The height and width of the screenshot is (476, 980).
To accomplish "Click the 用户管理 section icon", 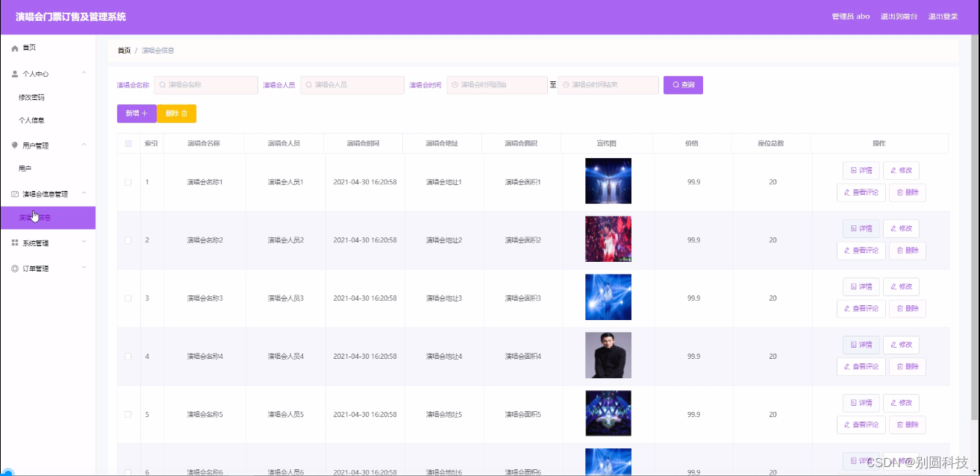I will point(13,145).
